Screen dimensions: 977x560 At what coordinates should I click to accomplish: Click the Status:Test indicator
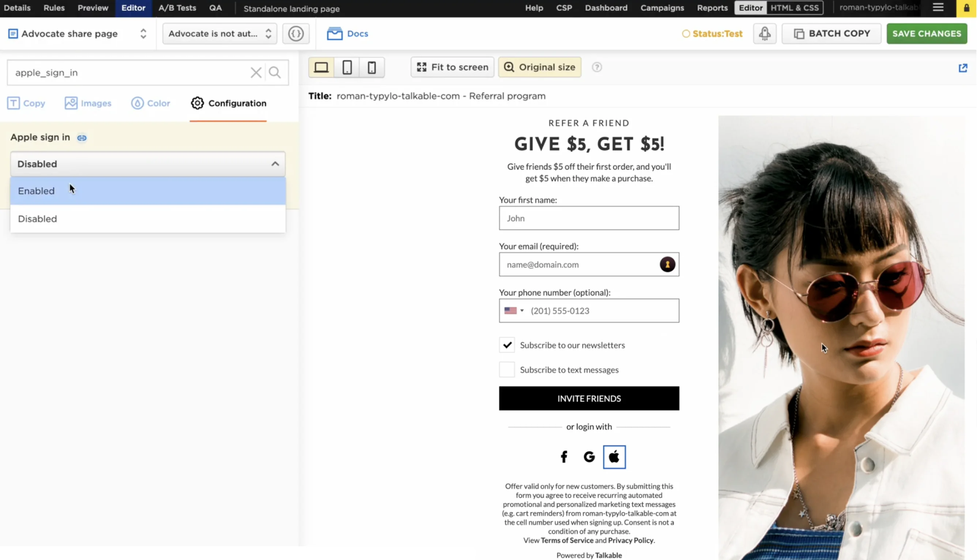(x=712, y=34)
